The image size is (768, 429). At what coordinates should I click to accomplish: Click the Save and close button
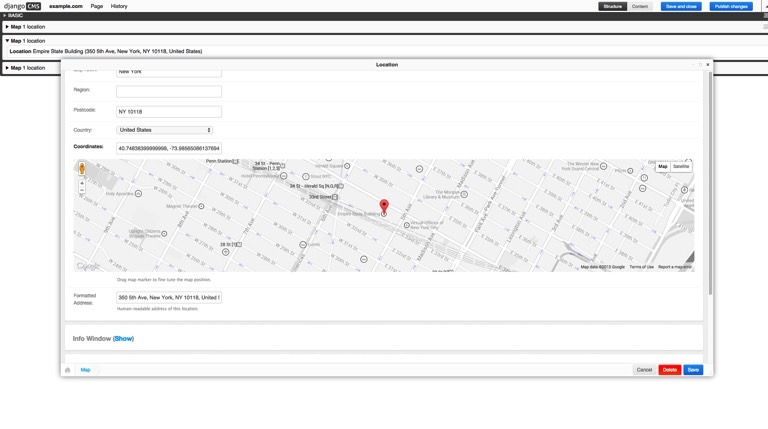(681, 6)
